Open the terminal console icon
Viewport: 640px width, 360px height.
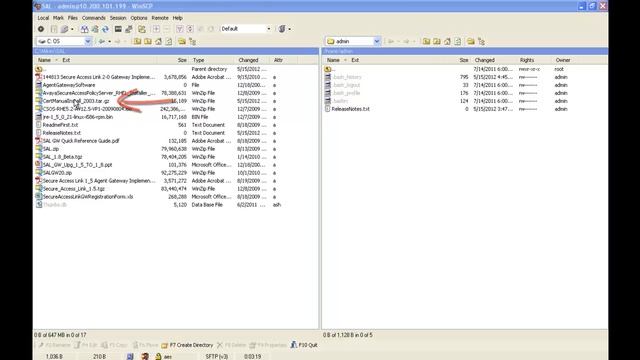[x=118, y=29]
